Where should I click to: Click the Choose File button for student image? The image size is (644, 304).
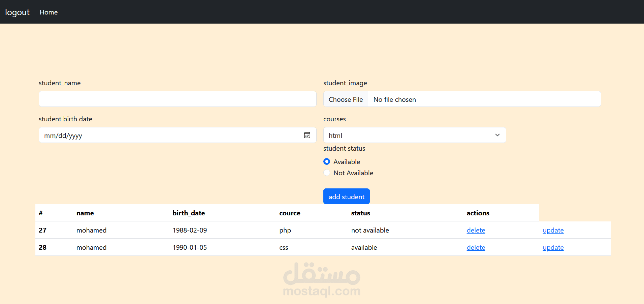pyautogui.click(x=346, y=99)
